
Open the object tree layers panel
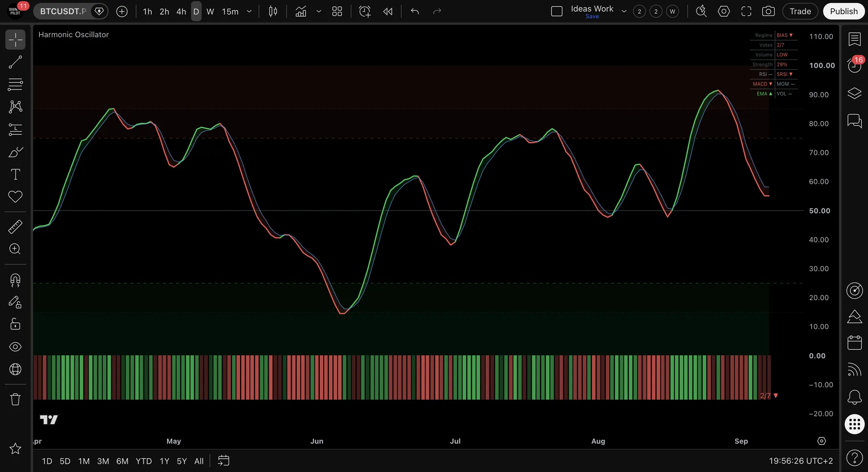pos(855,93)
